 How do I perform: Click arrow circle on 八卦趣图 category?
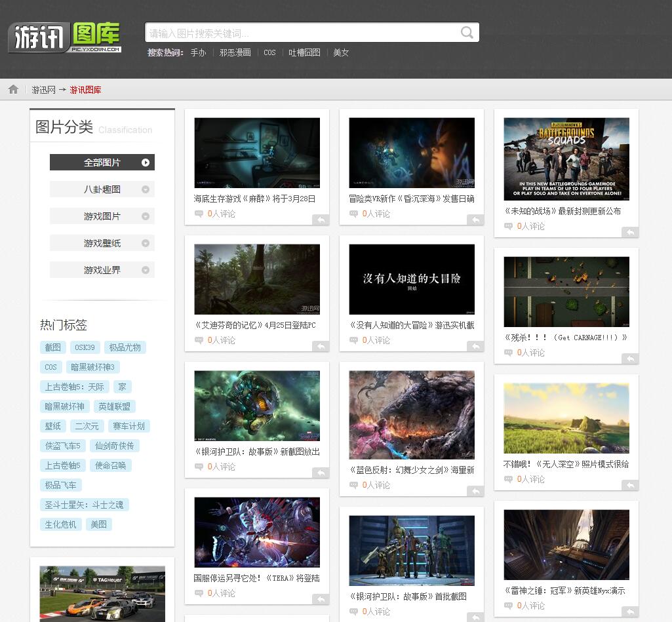point(146,189)
